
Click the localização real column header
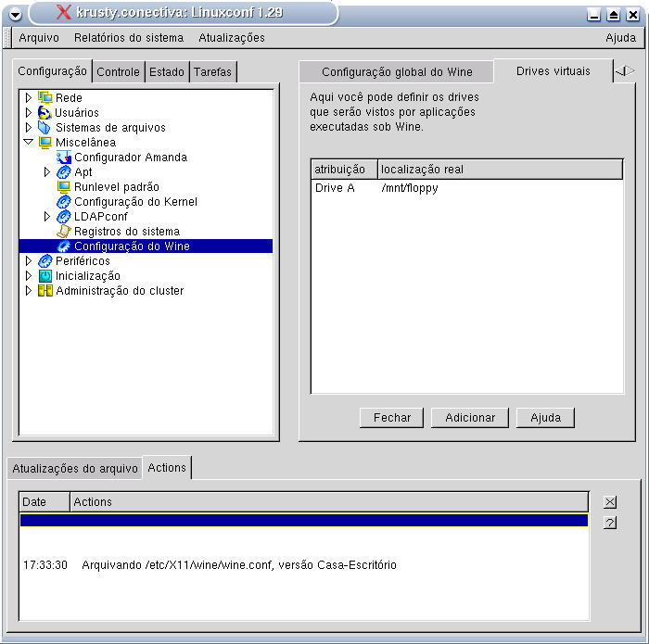click(x=500, y=170)
